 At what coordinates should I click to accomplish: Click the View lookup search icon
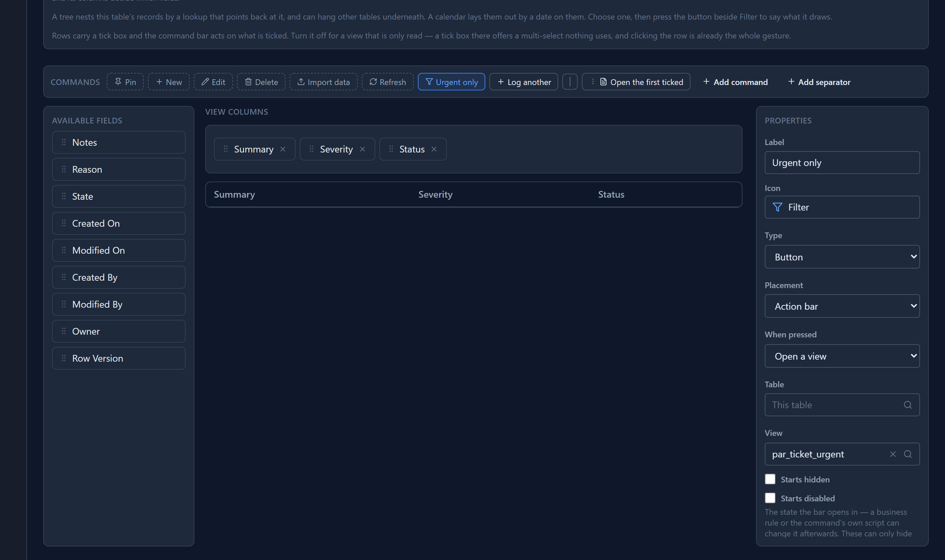(x=908, y=454)
